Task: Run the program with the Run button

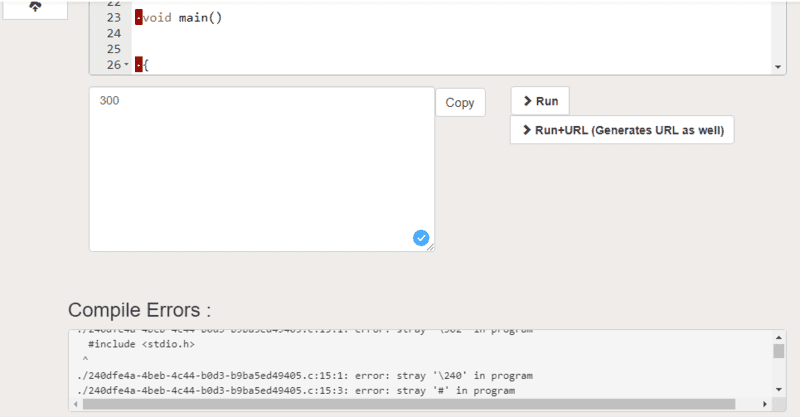Action: coord(540,101)
